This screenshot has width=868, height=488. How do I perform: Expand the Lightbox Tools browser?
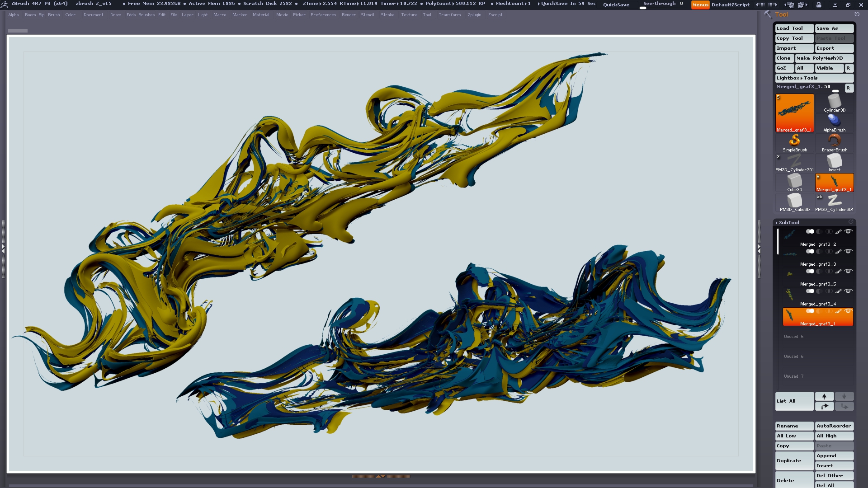click(x=797, y=78)
